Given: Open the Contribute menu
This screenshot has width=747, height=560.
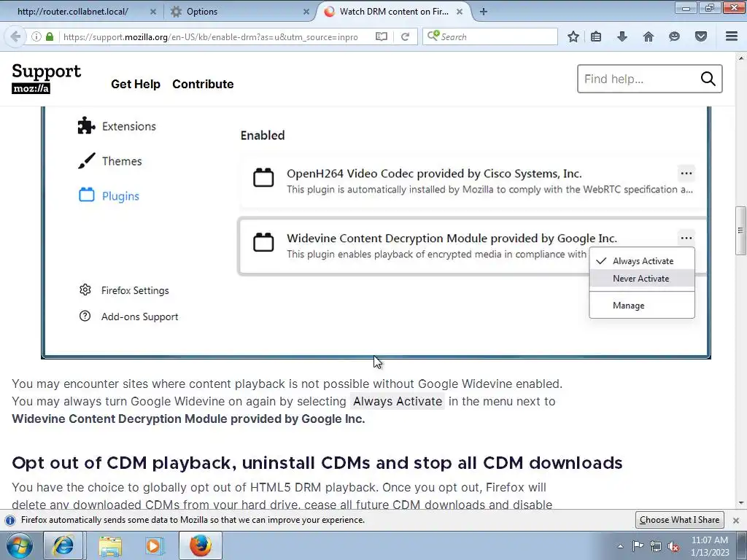Looking at the screenshot, I should 203,85.
